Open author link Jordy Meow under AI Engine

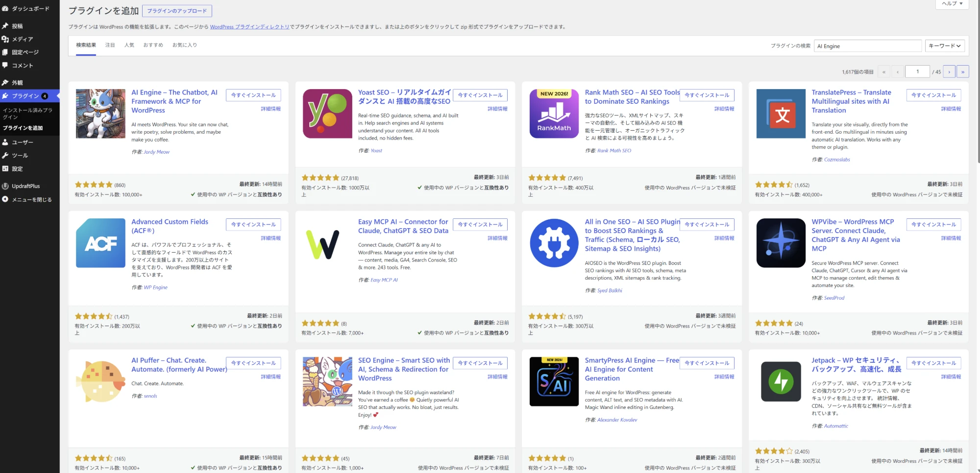156,152
